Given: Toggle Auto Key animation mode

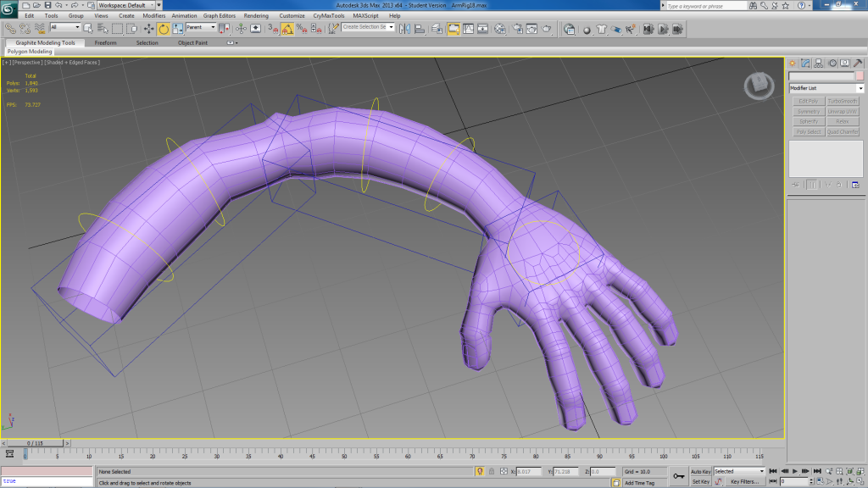Looking at the screenshot, I should (x=700, y=471).
